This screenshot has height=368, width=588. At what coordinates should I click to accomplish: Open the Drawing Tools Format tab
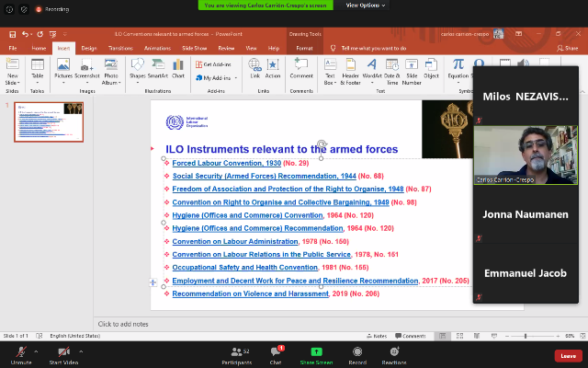pyautogui.click(x=304, y=48)
